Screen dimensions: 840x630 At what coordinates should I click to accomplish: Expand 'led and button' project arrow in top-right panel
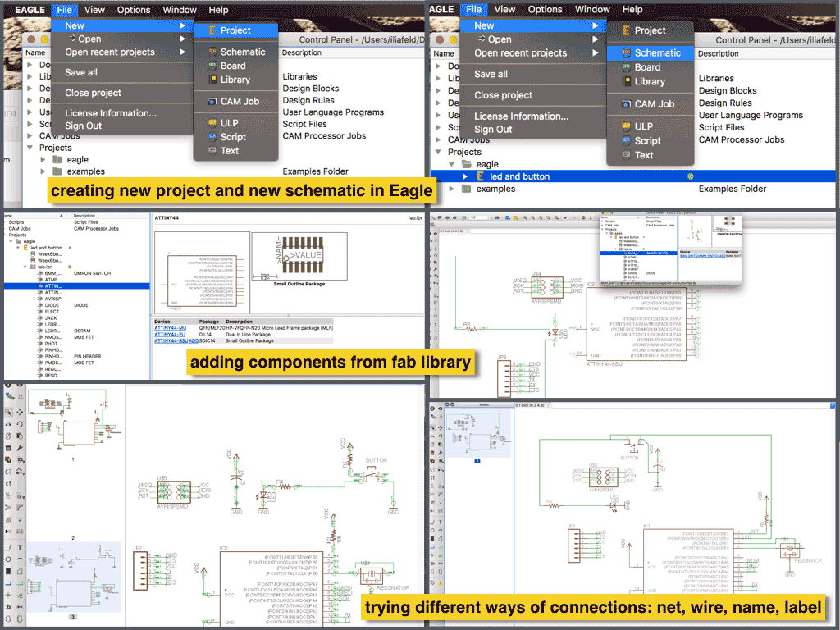465,176
